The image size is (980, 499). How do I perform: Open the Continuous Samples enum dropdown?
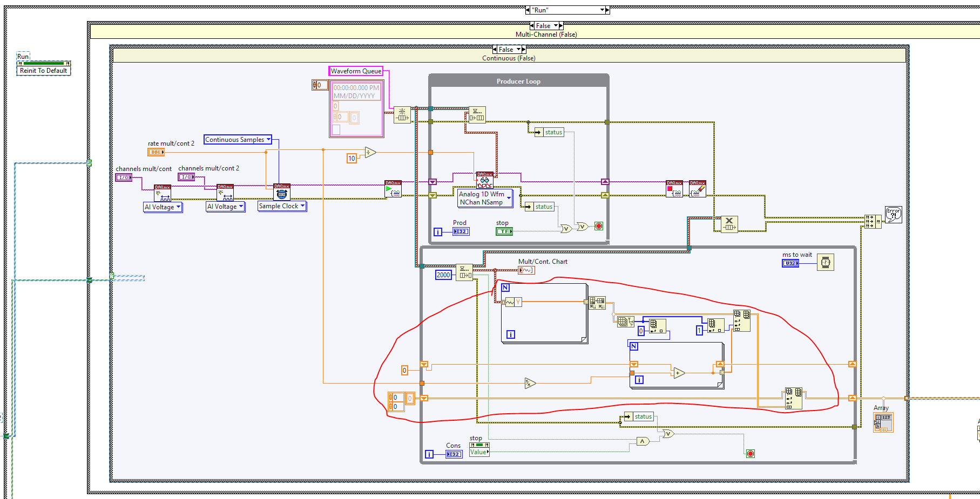point(238,140)
